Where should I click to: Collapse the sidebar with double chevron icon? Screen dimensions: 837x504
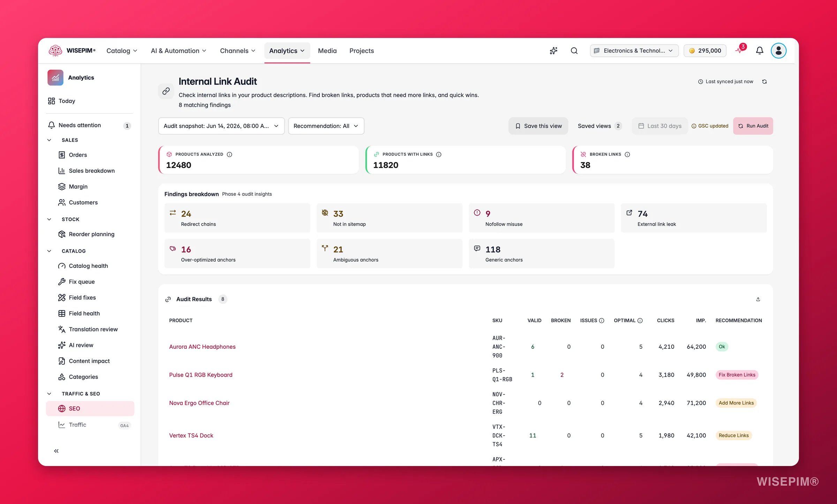pyautogui.click(x=56, y=451)
